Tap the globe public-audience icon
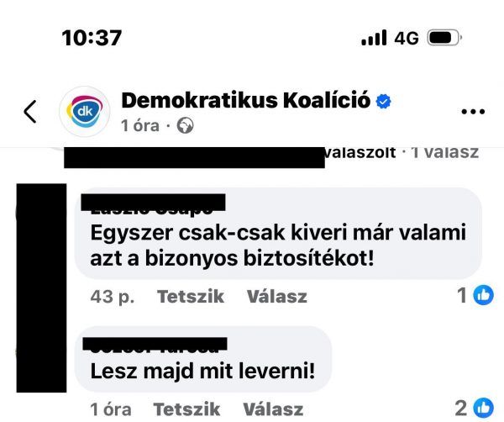Viewport: 504px width, 422px height. point(185,125)
